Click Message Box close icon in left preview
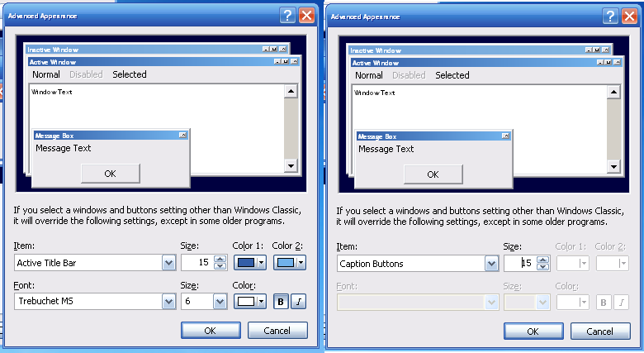 (x=182, y=136)
